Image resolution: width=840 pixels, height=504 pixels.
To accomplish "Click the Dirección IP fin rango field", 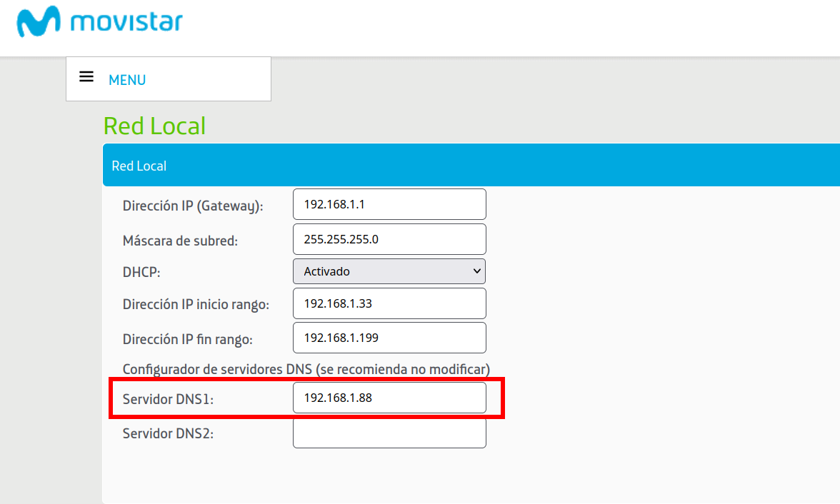I will 389,338.
